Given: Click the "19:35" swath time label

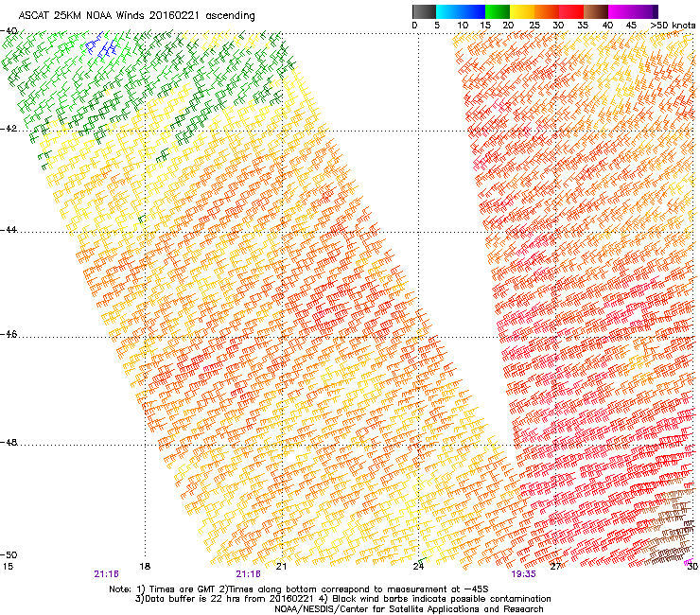Looking at the screenshot, I should pos(523,574).
